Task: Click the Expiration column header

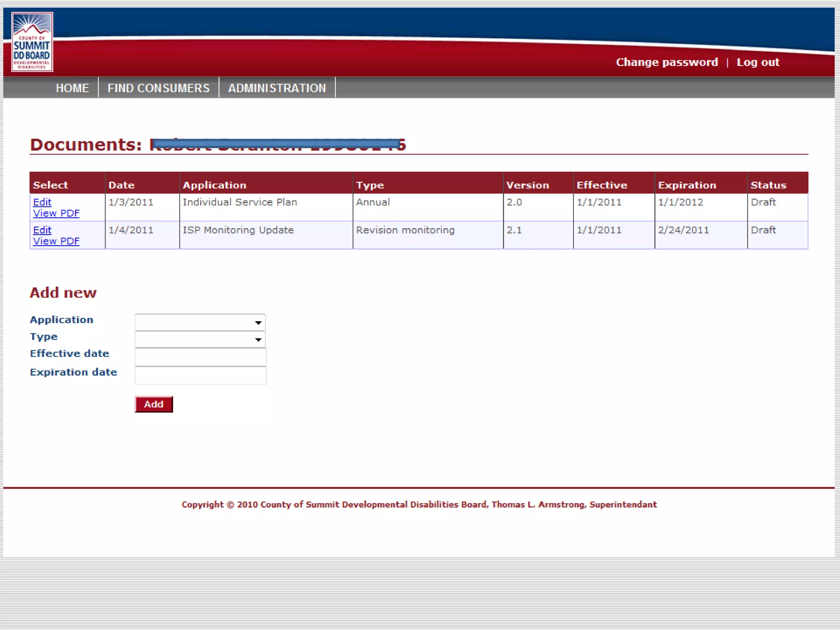Action: pyautogui.click(x=687, y=185)
